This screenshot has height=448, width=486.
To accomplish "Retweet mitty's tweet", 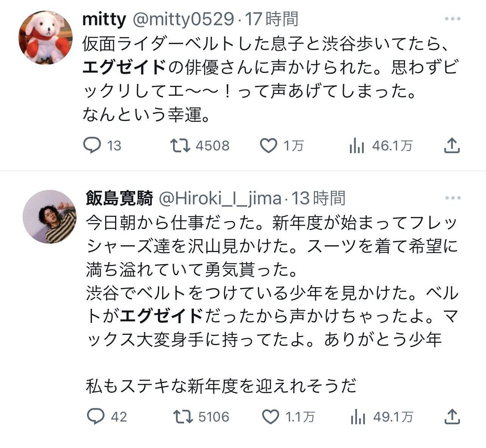I will click(180, 145).
